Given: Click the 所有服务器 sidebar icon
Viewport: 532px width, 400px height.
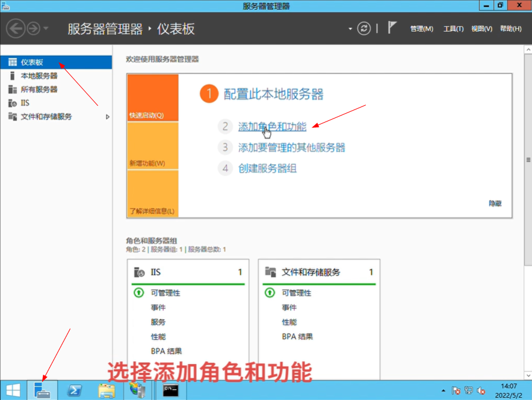Looking at the screenshot, I should coord(13,90).
